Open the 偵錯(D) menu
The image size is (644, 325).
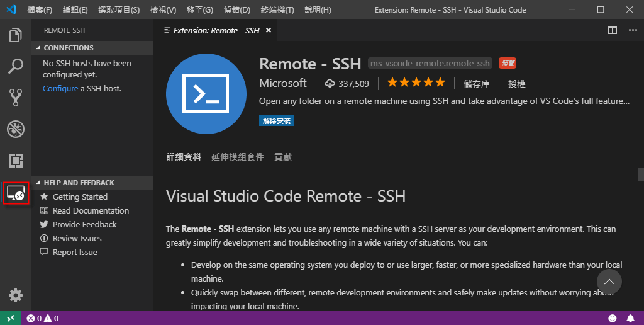[x=237, y=10]
